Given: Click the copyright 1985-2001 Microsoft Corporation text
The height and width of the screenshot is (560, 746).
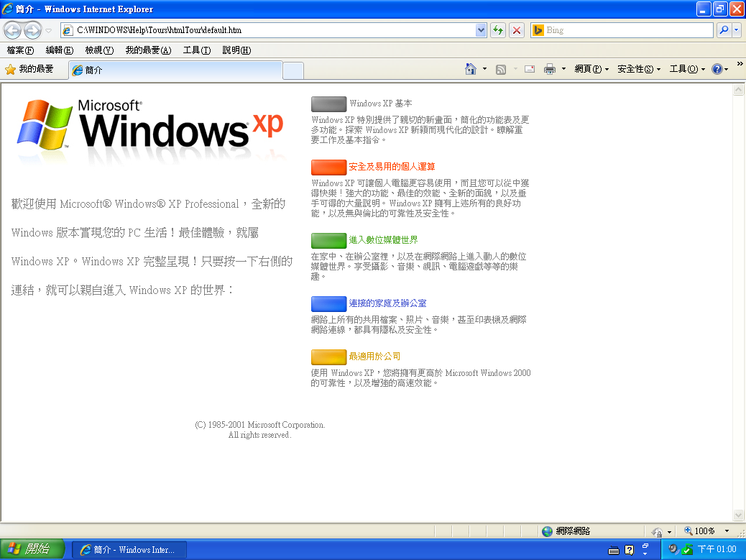Looking at the screenshot, I should click(259, 430).
